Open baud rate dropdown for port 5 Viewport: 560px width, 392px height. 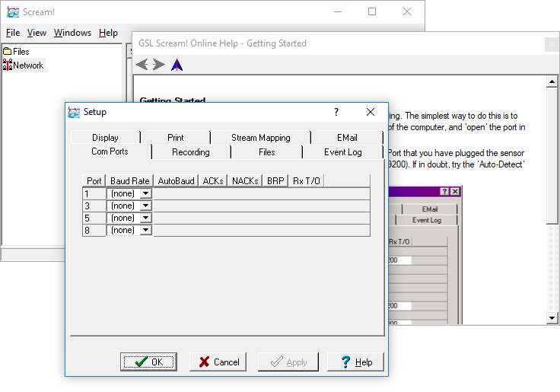(x=146, y=218)
